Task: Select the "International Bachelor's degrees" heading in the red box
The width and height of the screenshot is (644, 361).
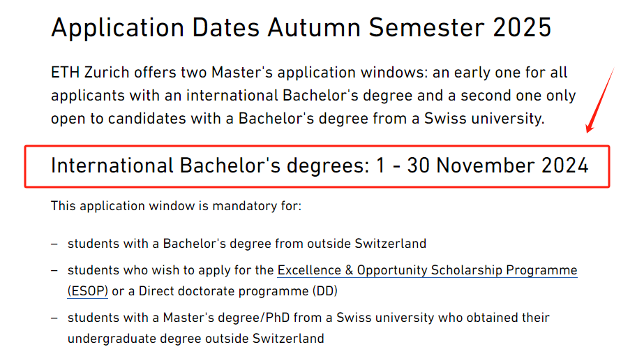Action: click(x=210, y=165)
